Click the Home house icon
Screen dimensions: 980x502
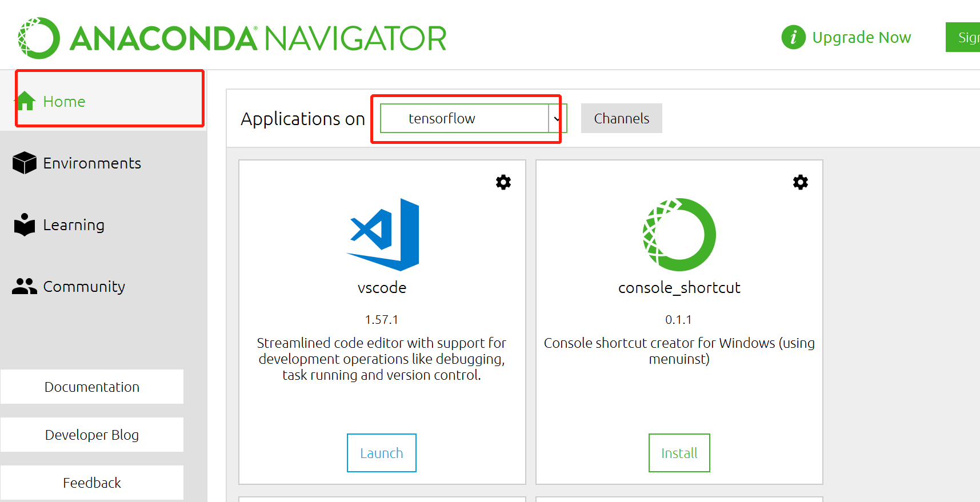click(25, 101)
